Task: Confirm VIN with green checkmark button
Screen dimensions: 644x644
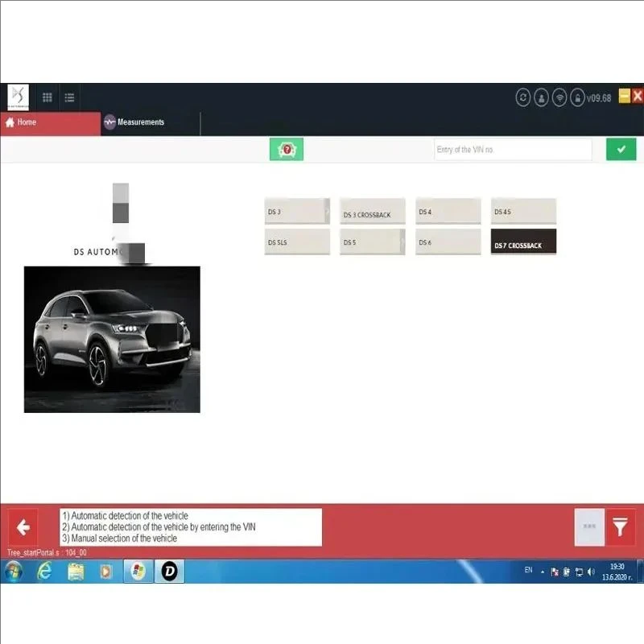Action: tap(621, 149)
